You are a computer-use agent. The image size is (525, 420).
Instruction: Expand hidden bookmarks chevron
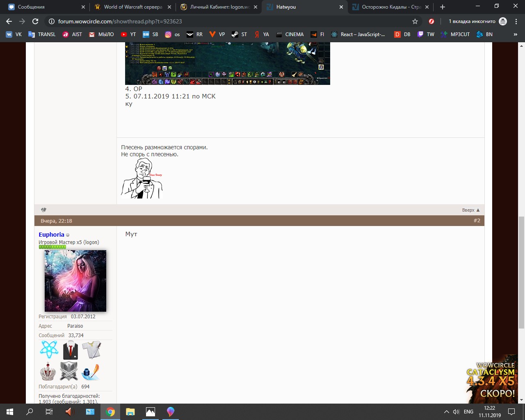click(515, 34)
